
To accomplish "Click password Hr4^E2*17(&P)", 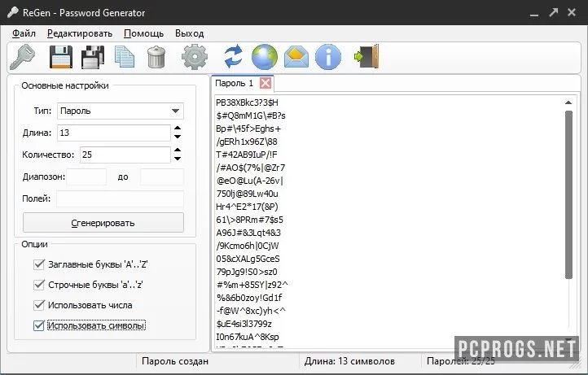I will pos(247,207).
